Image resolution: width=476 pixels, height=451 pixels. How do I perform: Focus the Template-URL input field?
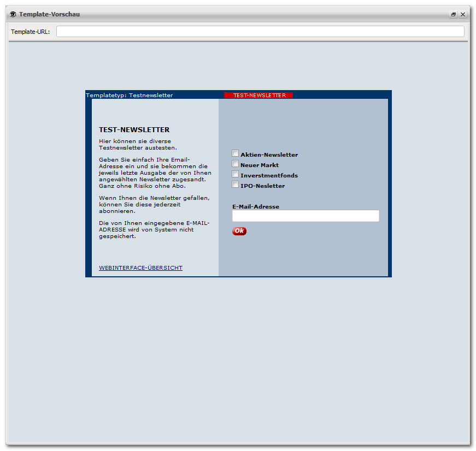[x=260, y=32]
